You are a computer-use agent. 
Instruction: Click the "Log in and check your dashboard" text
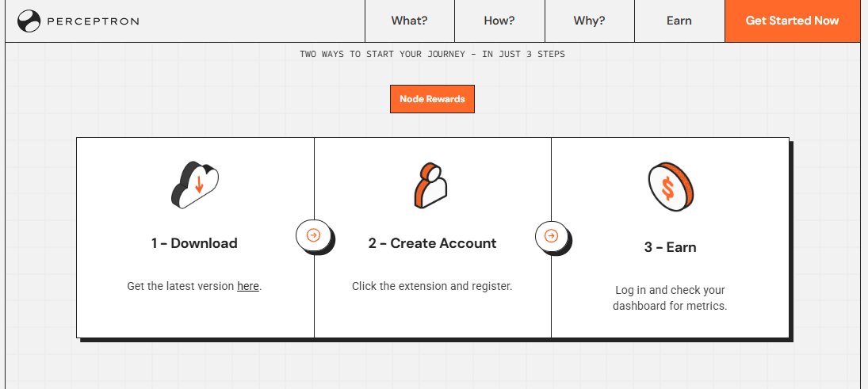click(x=670, y=297)
